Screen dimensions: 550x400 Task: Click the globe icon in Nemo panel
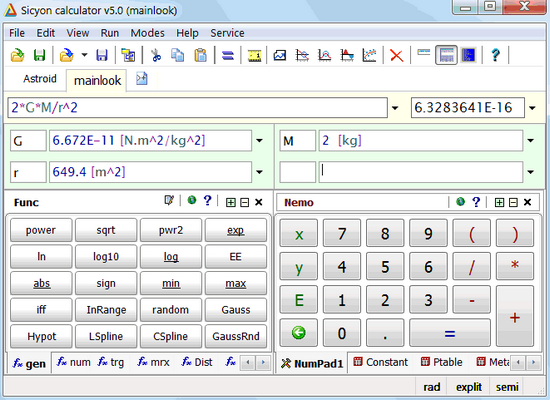461,201
